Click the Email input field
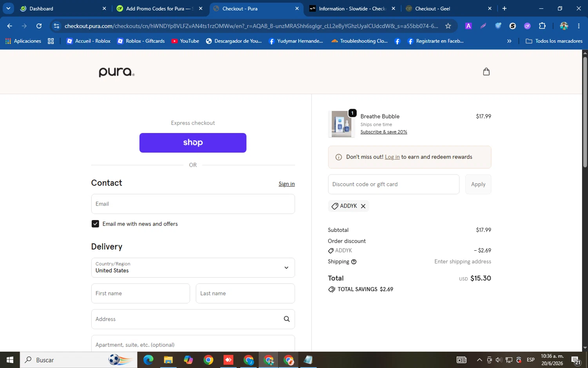The image size is (588, 368). (x=193, y=204)
